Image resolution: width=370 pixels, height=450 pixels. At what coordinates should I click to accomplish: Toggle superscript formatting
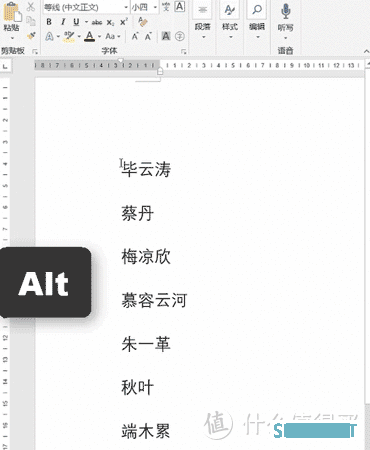(124, 22)
